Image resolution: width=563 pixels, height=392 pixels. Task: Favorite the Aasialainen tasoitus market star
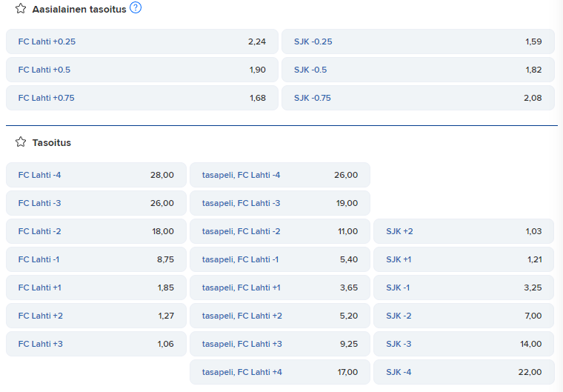click(x=21, y=9)
